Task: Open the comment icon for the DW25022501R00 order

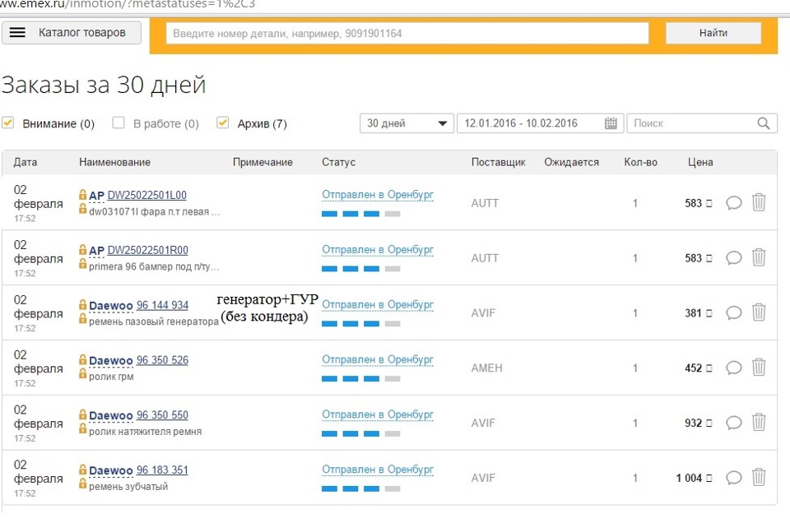Action: (x=734, y=258)
